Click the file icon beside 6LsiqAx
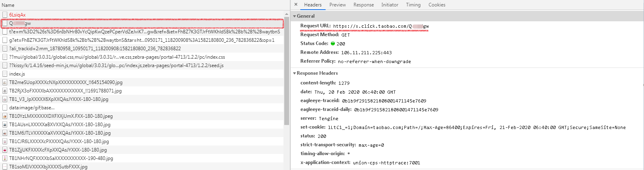The width and height of the screenshot is (644, 170). coord(5,15)
